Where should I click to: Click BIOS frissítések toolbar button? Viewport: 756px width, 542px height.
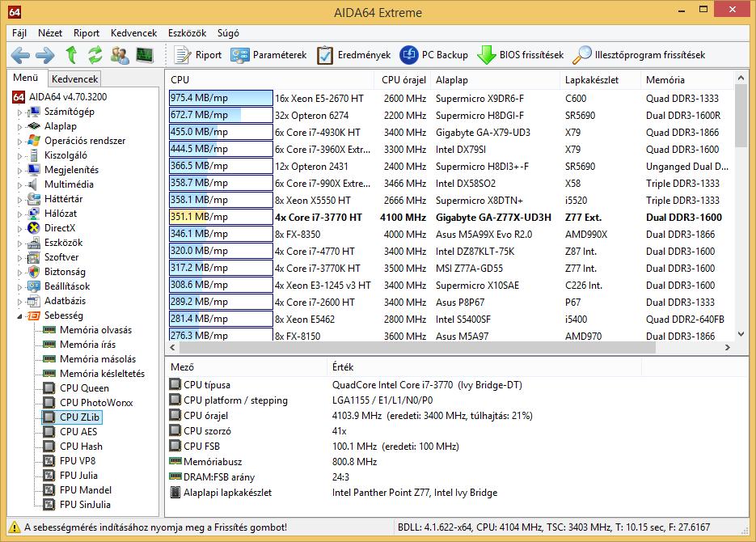coord(520,55)
